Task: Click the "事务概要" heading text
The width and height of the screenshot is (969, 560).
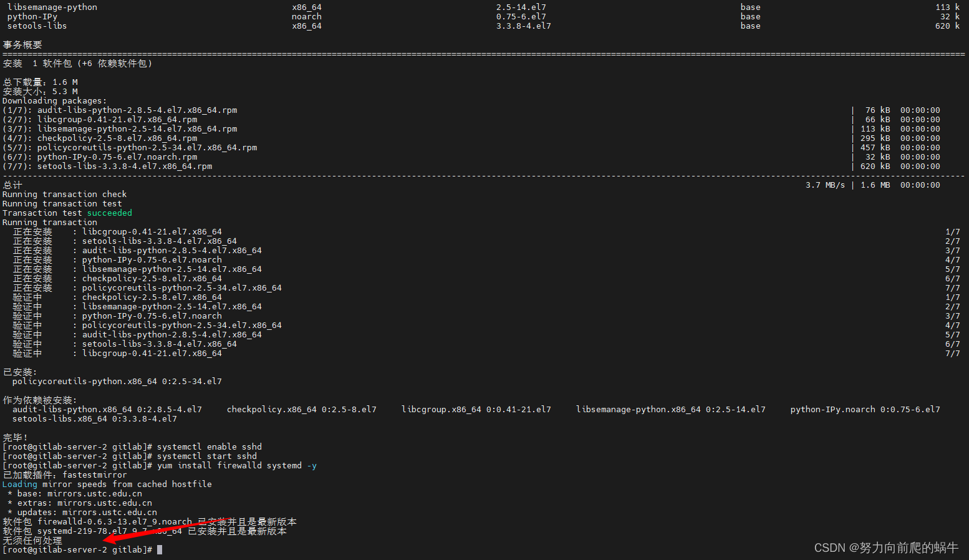Action: [x=22, y=45]
